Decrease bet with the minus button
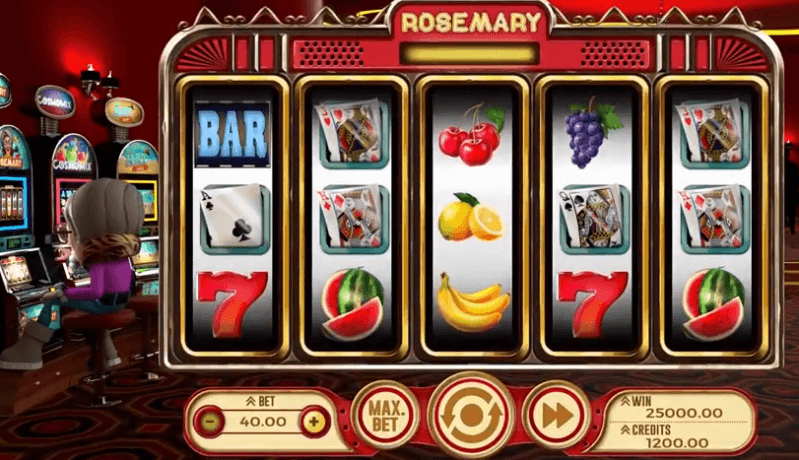The height and width of the screenshot is (460, 799). [210, 421]
